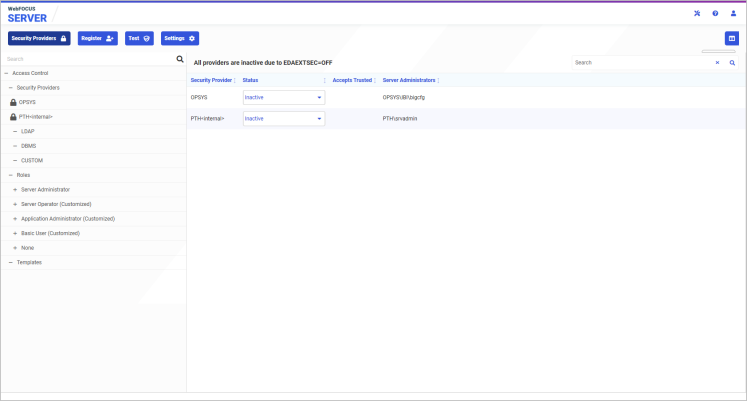747x401 pixels.
Task: Click the WebFOCUS SERVER logo
Action: pyautogui.click(x=27, y=15)
